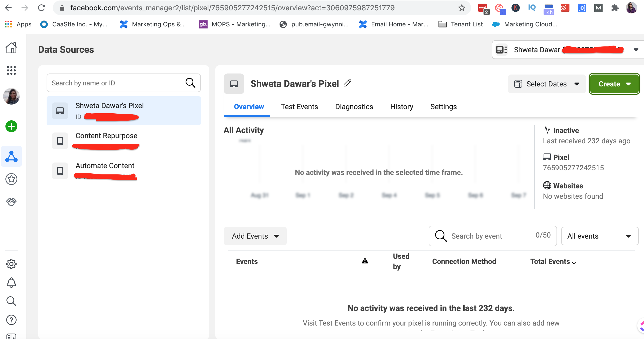The image size is (644, 339).
Task: Switch to the Overview tab
Action: pyautogui.click(x=249, y=107)
